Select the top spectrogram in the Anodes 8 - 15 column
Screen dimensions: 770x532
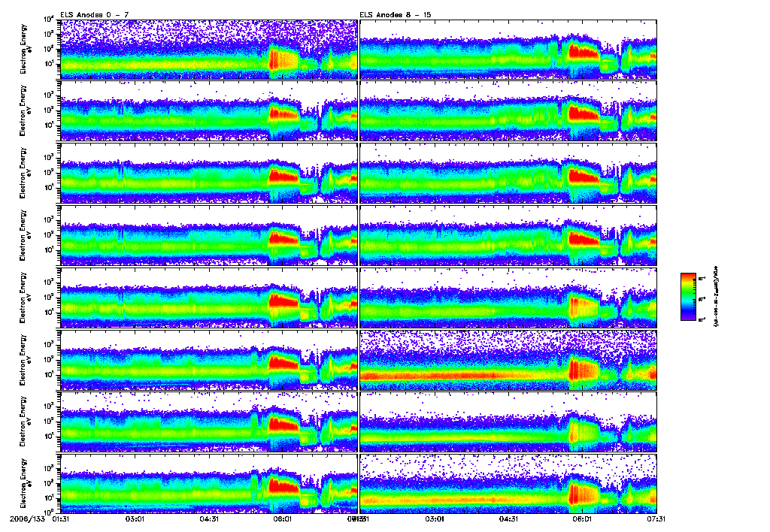point(508,49)
